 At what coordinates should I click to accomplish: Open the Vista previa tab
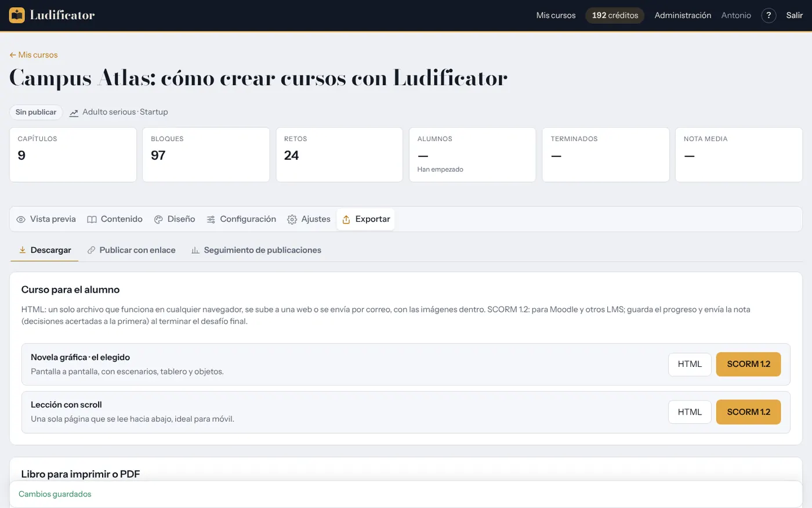click(46, 219)
